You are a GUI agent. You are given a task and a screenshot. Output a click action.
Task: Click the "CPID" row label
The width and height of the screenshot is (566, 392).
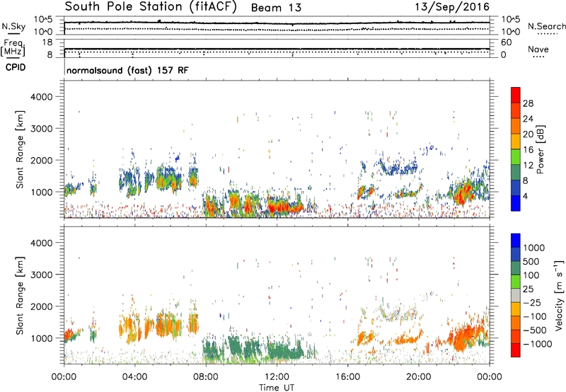[16, 67]
